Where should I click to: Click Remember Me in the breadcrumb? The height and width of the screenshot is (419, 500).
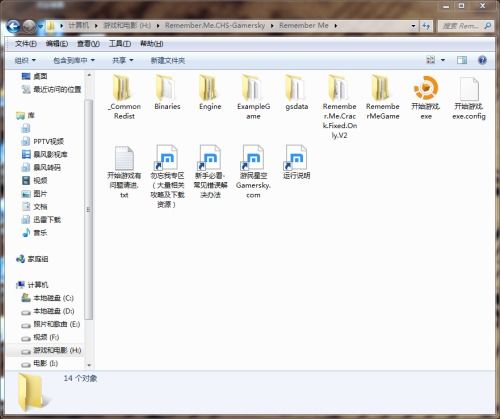coord(304,26)
